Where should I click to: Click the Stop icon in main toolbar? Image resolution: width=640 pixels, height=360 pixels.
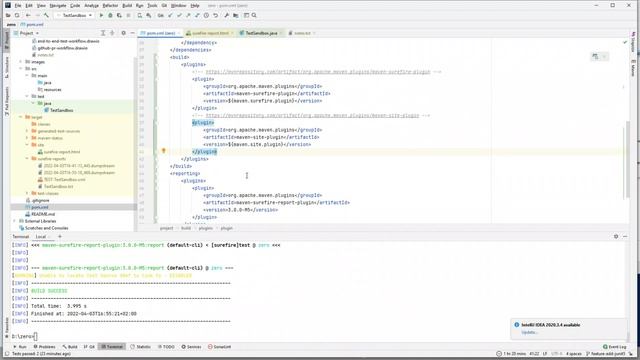click(129, 15)
